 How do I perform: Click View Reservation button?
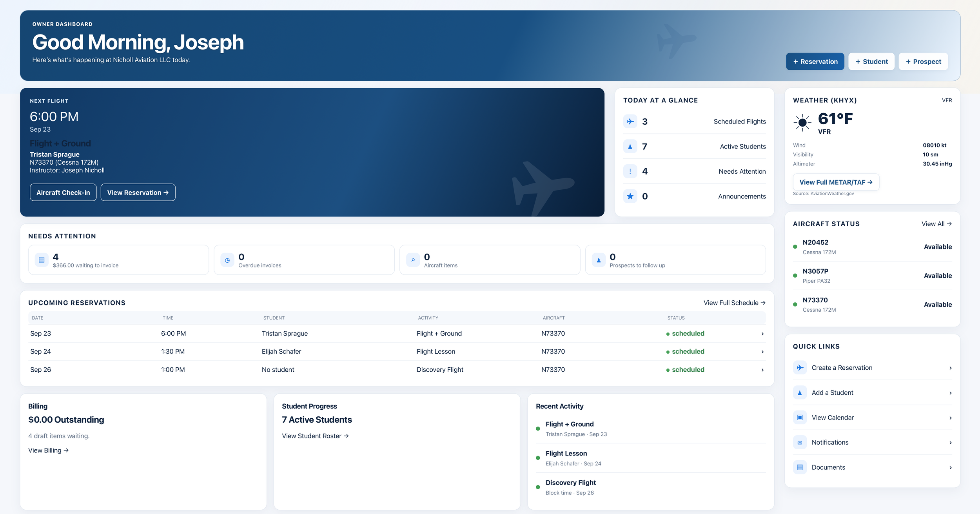[138, 193]
